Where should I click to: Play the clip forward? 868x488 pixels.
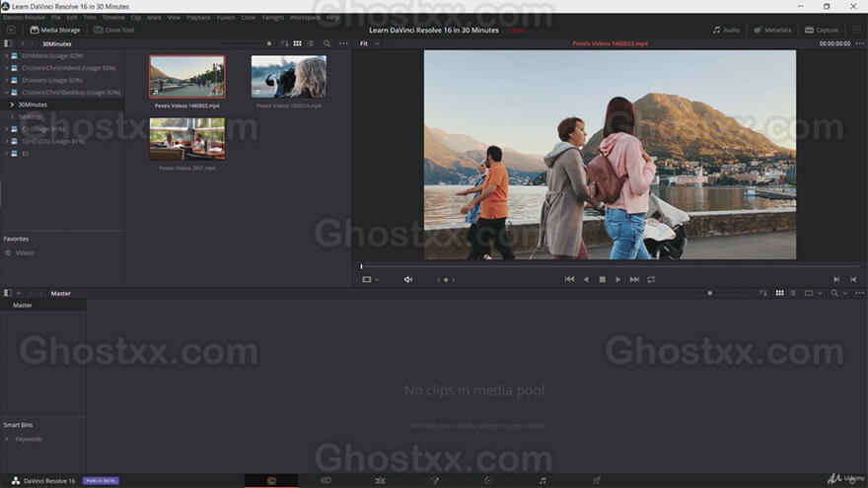617,279
